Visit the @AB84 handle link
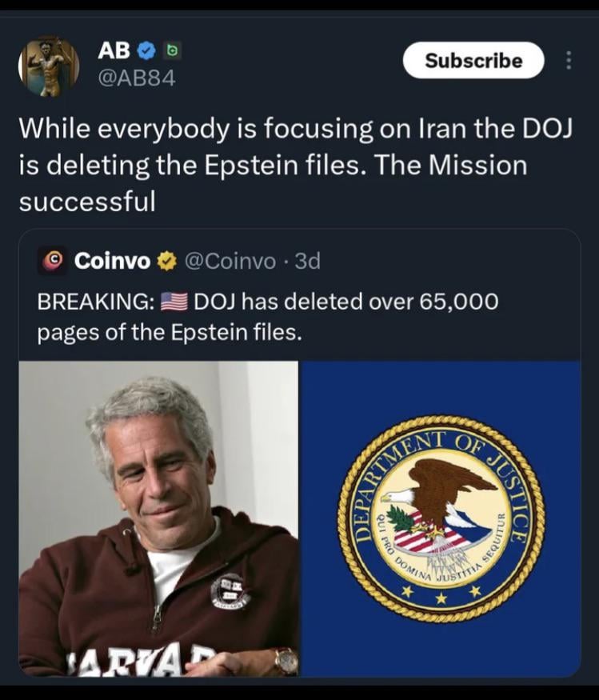Screen dimensions: 599x700 coord(136,78)
